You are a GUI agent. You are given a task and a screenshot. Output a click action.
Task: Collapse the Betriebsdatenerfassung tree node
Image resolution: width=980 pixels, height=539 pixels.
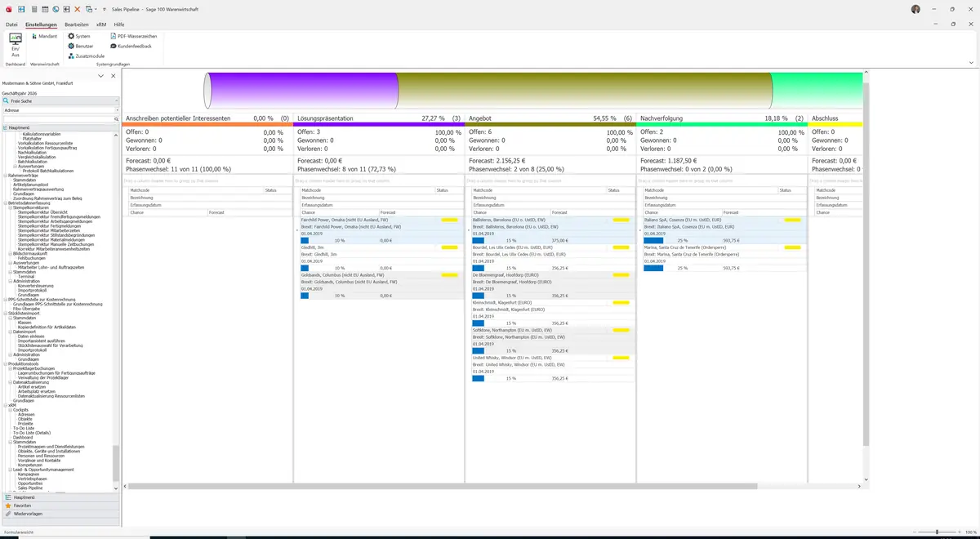point(5,202)
